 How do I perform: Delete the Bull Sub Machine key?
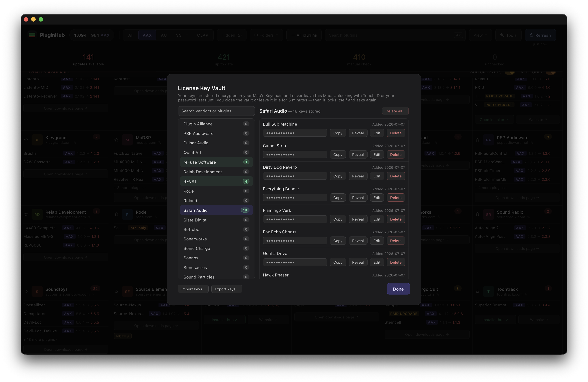click(x=396, y=133)
